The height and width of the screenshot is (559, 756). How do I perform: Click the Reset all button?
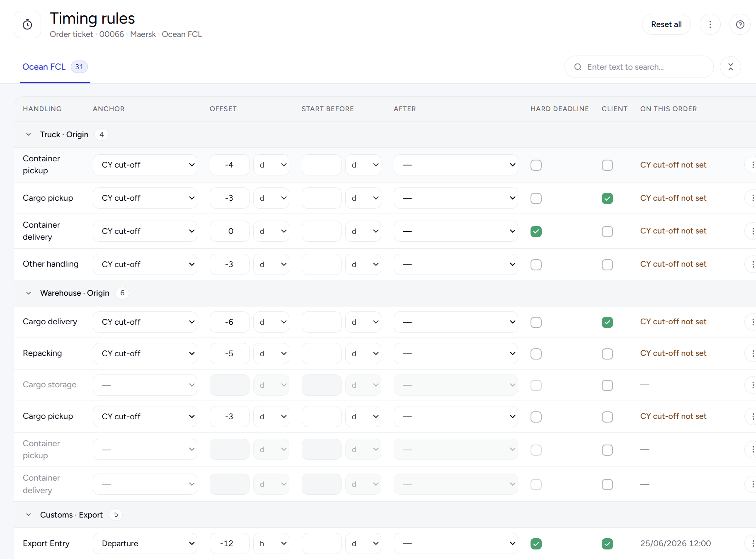(x=666, y=24)
